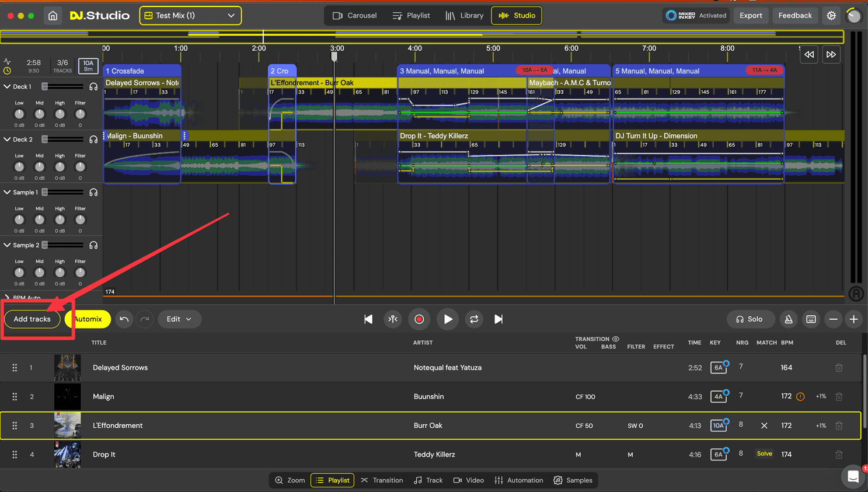
Task: Click the X match icon for L'Effondrement
Action: pos(764,425)
